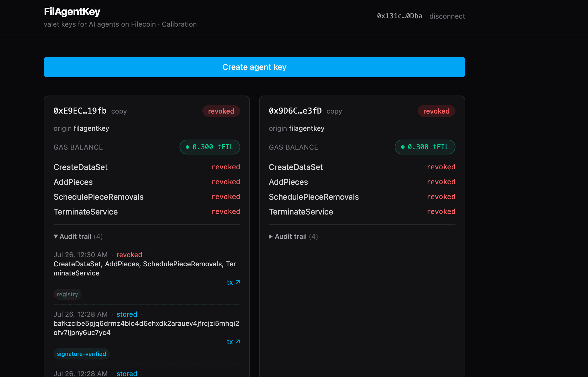Select key address 0x9D6C…e3fD text
The image size is (588, 377).
(x=295, y=111)
